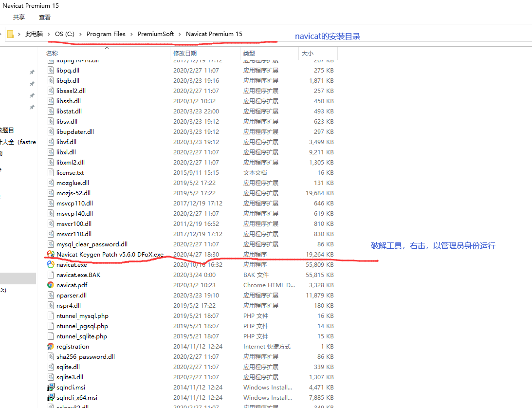Viewport: 532px width, 408px height.
Task: Select the sqlncli_x64.msi installer icon
Action: (x=51, y=397)
